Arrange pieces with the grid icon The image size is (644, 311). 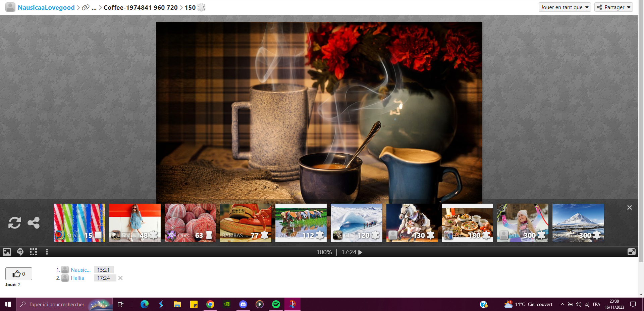point(33,252)
